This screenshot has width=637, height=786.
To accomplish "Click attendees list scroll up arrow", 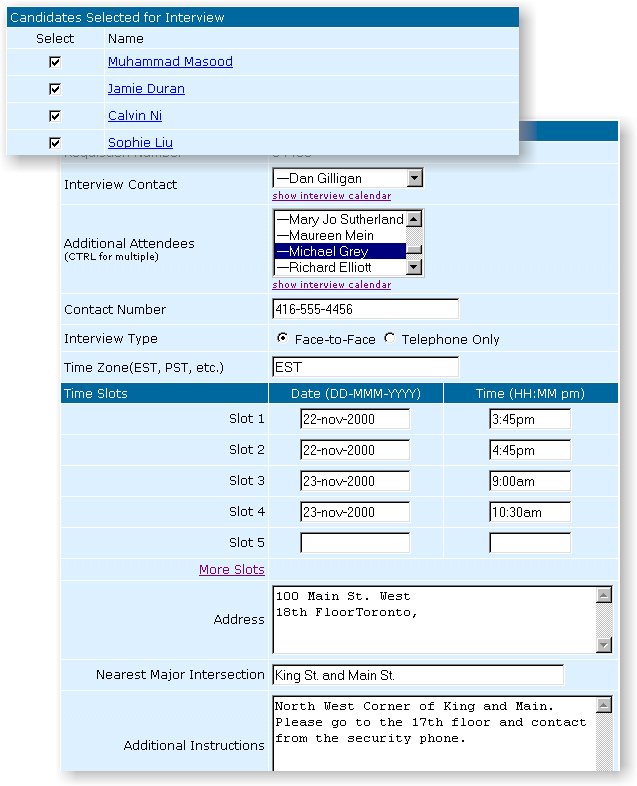I will [414, 219].
